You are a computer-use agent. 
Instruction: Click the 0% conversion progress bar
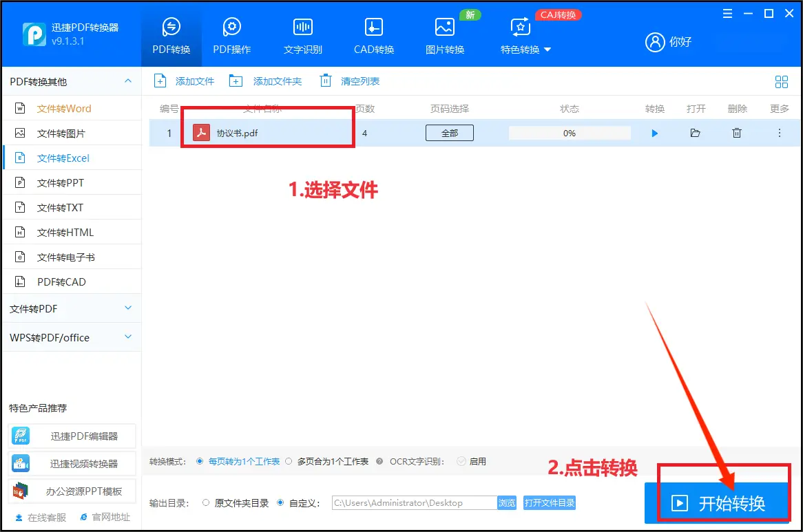pyautogui.click(x=569, y=134)
